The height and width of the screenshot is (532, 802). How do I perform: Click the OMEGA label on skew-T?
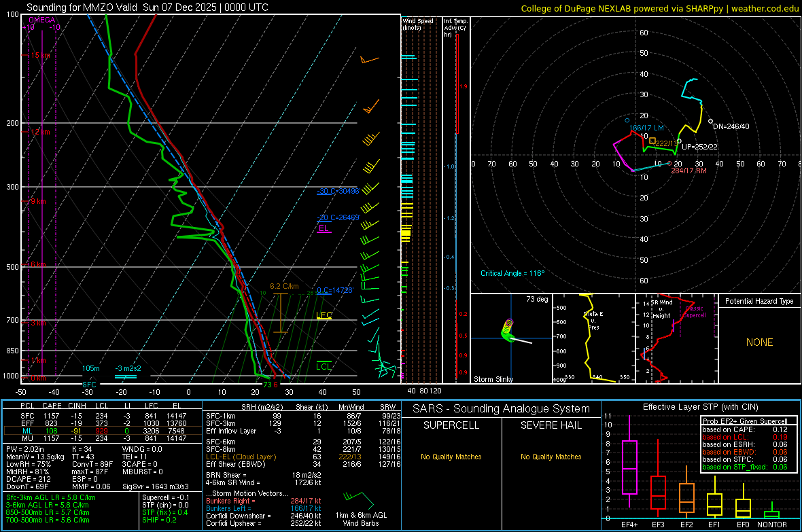click(x=42, y=20)
